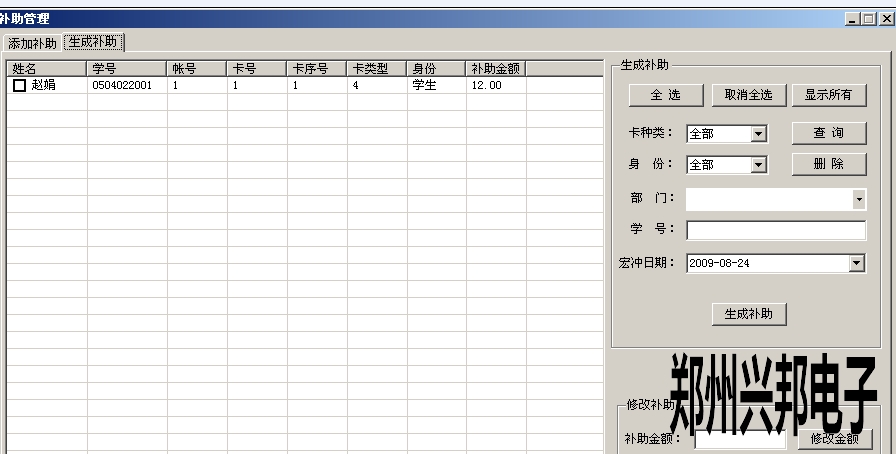Viewport: 896px width, 454px height.
Task: Sort by the 学号 column header
Action: pos(127,69)
